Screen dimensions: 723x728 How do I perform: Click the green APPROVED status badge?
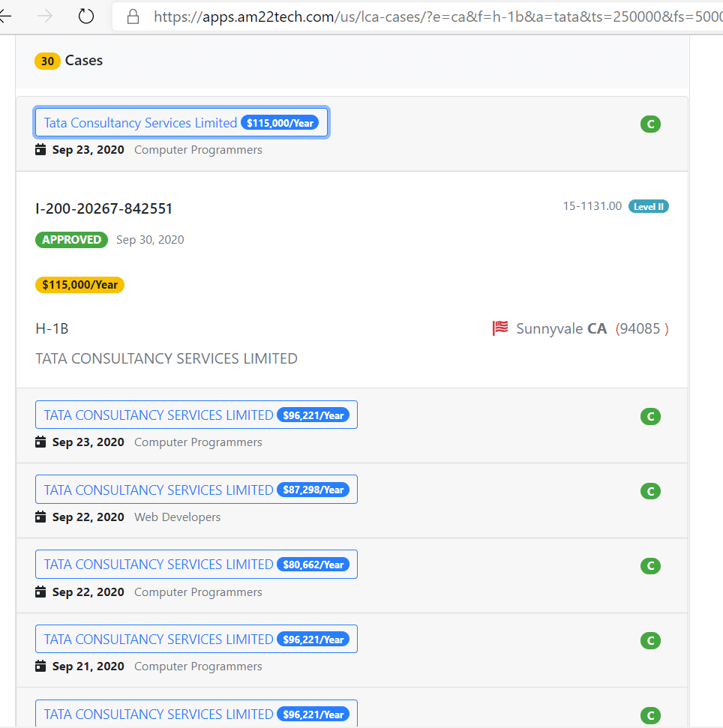pos(71,240)
